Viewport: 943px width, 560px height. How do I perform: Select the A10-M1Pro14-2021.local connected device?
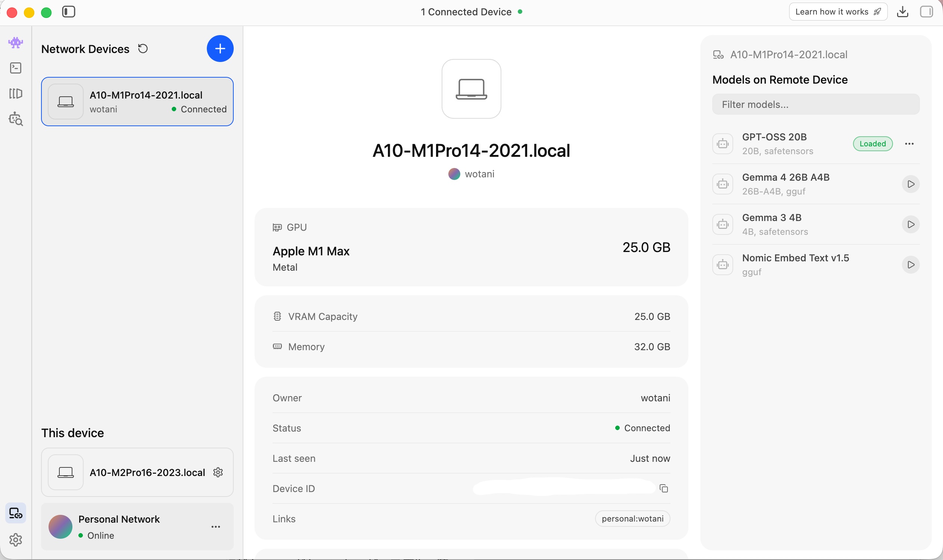tap(137, 102)
